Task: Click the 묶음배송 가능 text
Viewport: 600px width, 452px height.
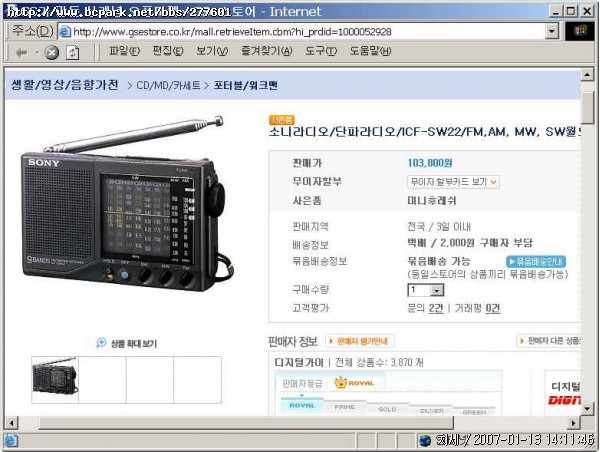Action: 439,261
